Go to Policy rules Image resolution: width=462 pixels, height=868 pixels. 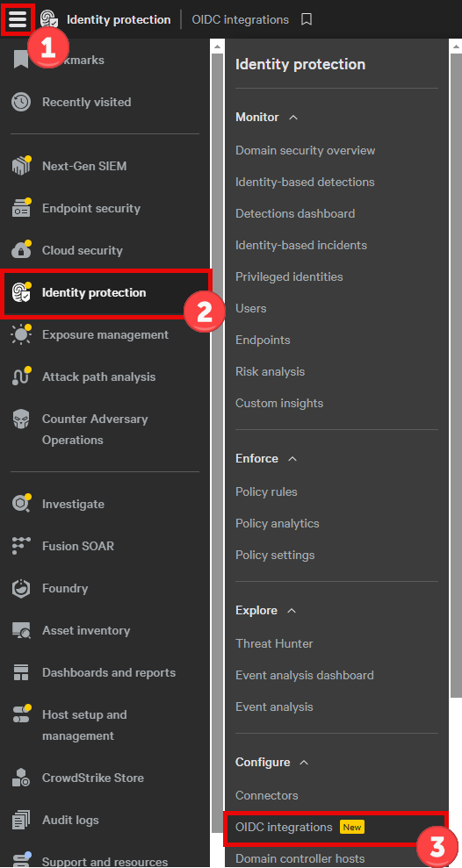(x=266, y=491)
